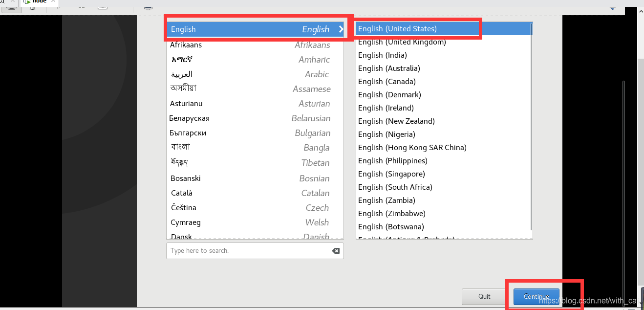
Task: Select Afrikaans in the language list
Action: [255, 45]
